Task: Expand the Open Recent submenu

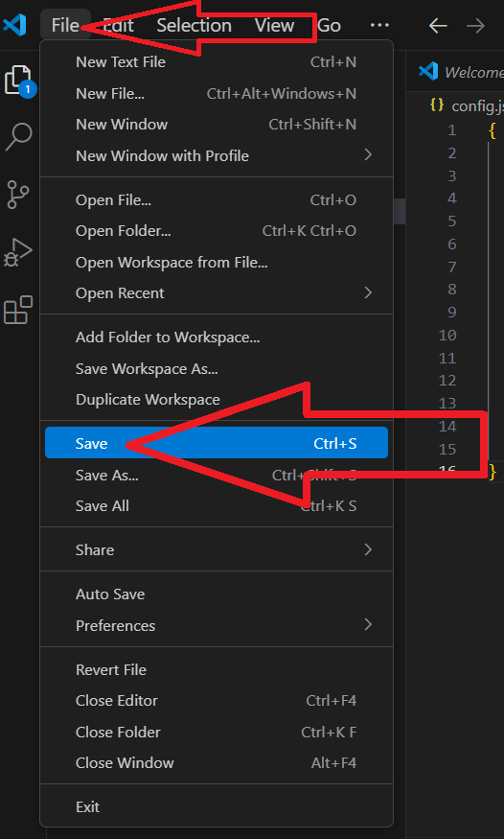Action: pos(217,293)
